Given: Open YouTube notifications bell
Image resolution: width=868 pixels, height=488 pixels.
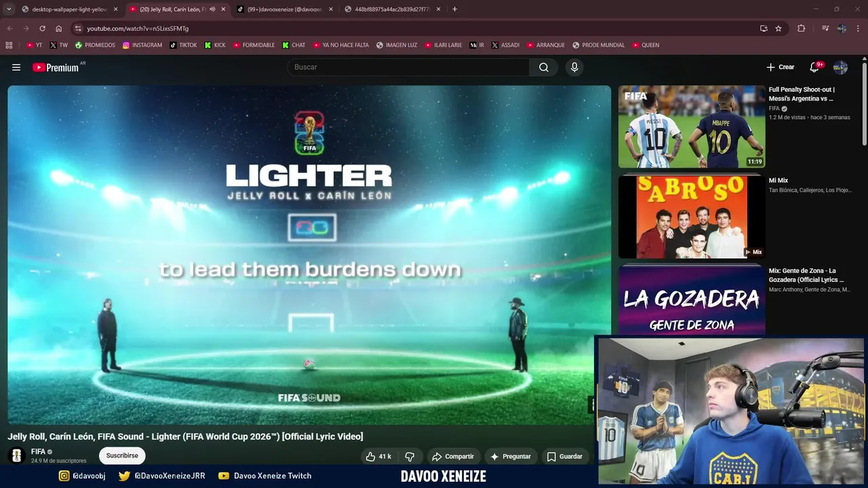Looking at the screenshot, I should pos(814,67).
